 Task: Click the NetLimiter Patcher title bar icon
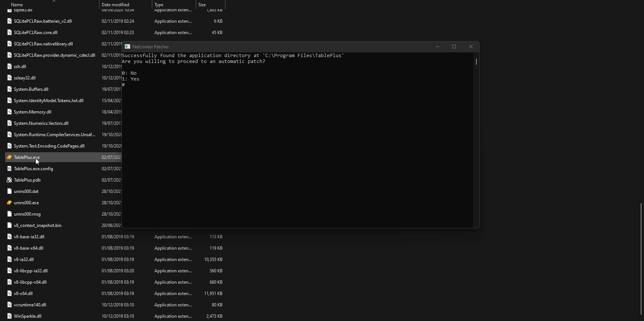click(x=127, y=47)
